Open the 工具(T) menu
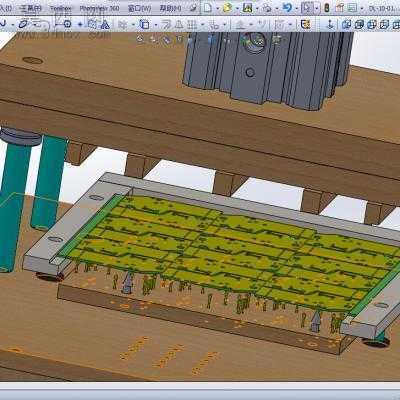This screenshot has width=400, height=400. pos(30,8)
